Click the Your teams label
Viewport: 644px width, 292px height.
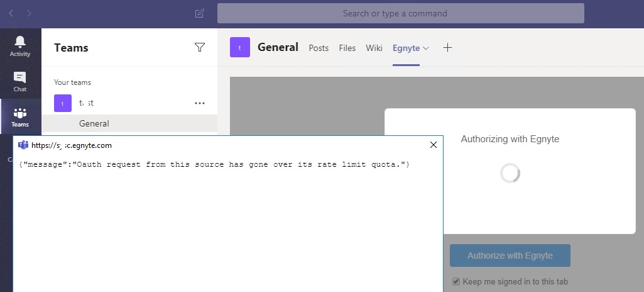pyautogui.click(x=72, y=82)
